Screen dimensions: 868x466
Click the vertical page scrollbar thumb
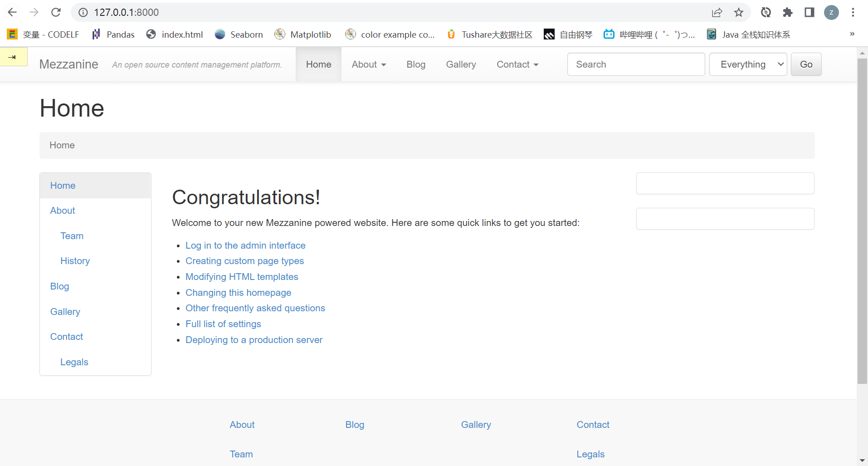point(862,221)
